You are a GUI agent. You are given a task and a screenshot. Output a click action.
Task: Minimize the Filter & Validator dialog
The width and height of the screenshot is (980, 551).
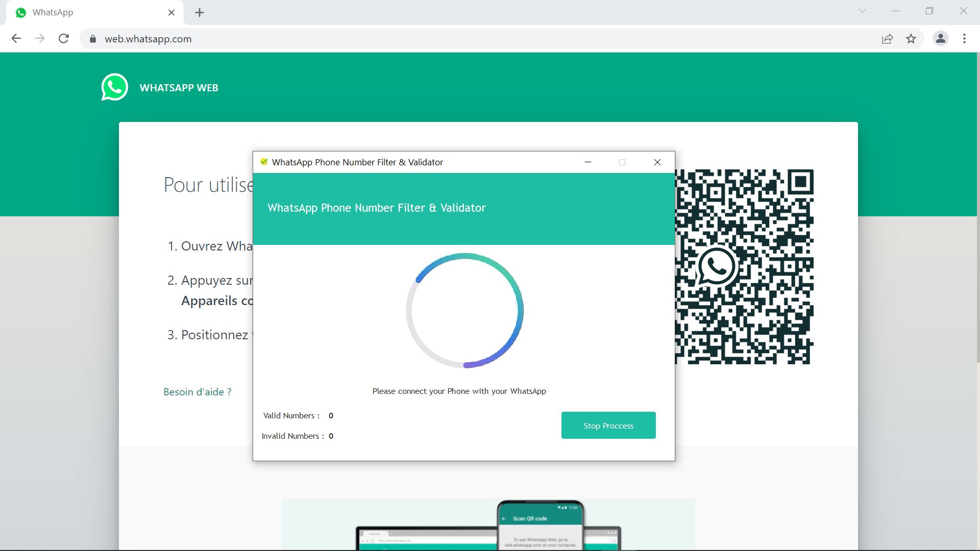click(x=588, y=162)
